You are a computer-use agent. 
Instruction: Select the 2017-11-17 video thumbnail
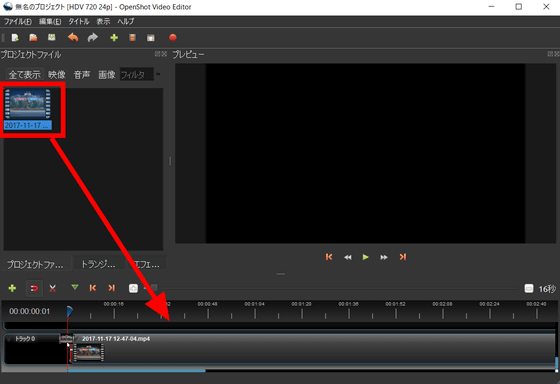(x=28, y=109)
